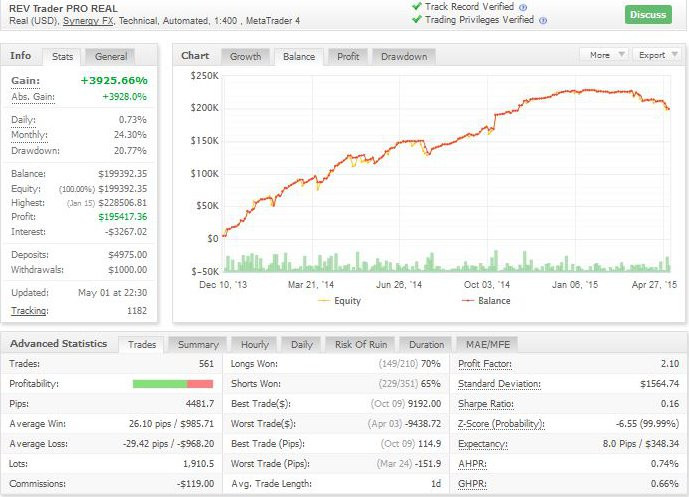The image size is (689, 497).
Task: Open the Growth chart tab
Action: click(246, 57)
